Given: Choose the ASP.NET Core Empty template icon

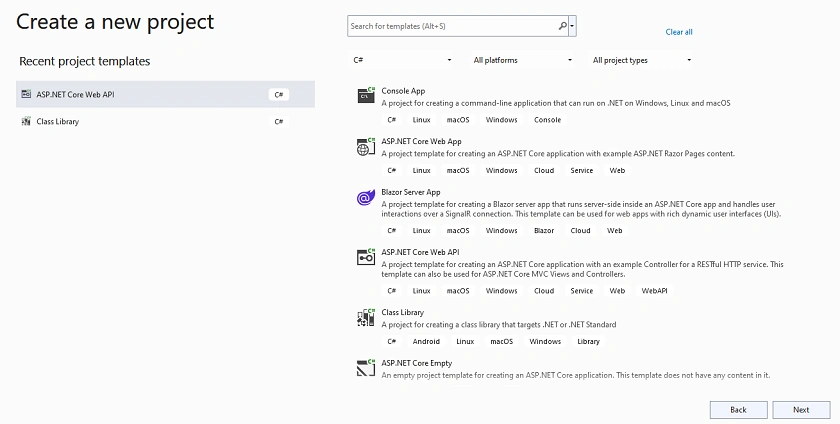Looking at the screenshot, I should 366,368.
